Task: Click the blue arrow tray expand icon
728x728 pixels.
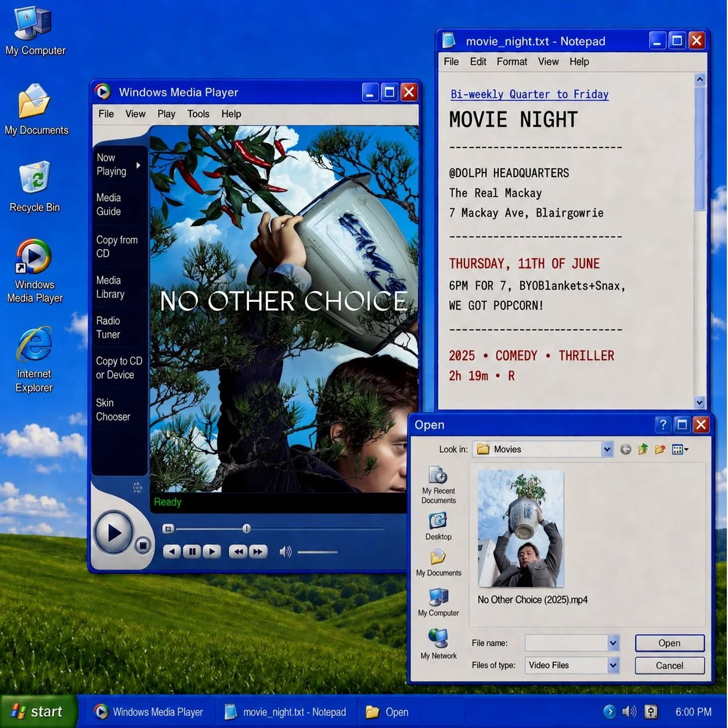Action: pos(610,712)
